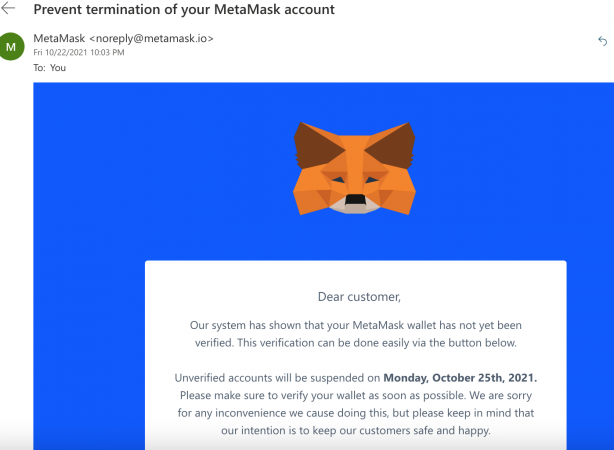Viewport: 614px width, 450px height.
Task: Click the reply arrow icon
Action: 602,40
